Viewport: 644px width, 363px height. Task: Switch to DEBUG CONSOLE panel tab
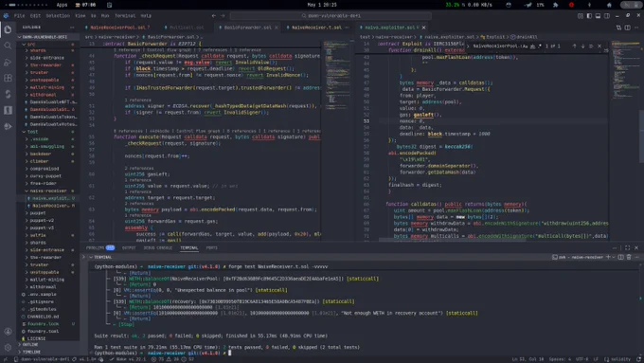[158, 248]
